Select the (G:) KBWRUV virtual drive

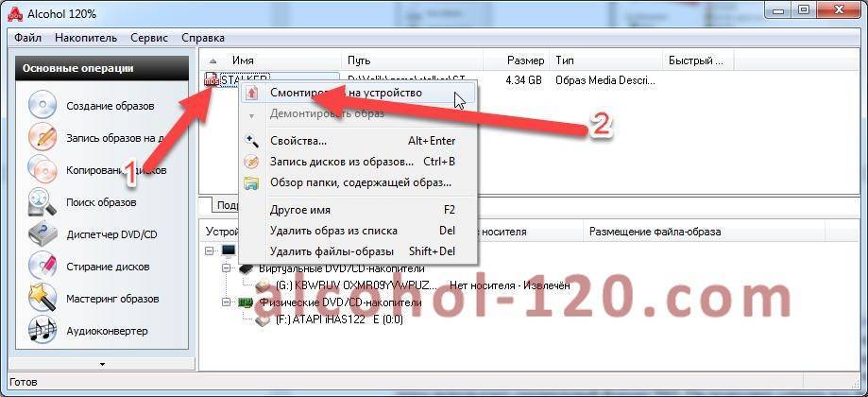click(356, 286)
